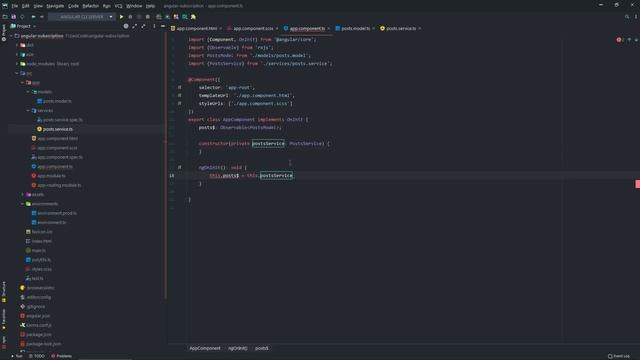Click the Synchronize toolbar icon
Viewport: 640px width, 360px height.
tap(22, 17)
